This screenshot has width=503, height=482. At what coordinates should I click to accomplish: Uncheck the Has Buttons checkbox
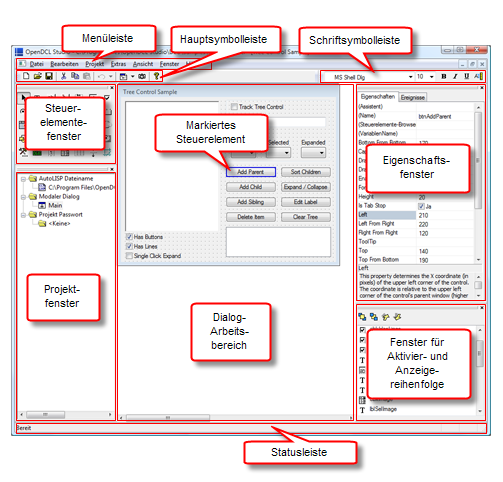tap(129, 237)
